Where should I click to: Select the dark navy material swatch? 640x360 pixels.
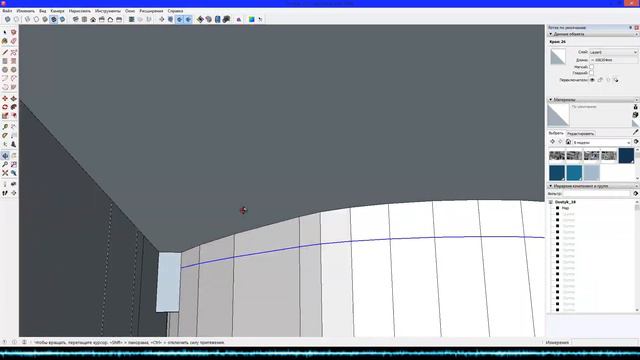point(626,156)
